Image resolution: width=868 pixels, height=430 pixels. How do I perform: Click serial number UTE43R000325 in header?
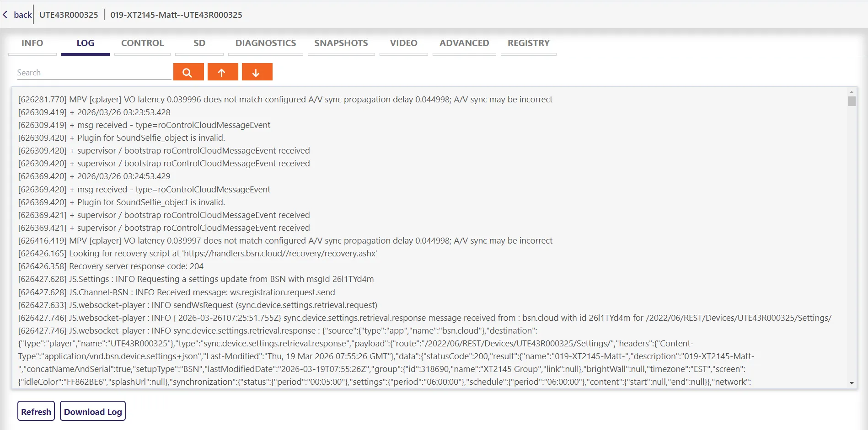(69, 15)
